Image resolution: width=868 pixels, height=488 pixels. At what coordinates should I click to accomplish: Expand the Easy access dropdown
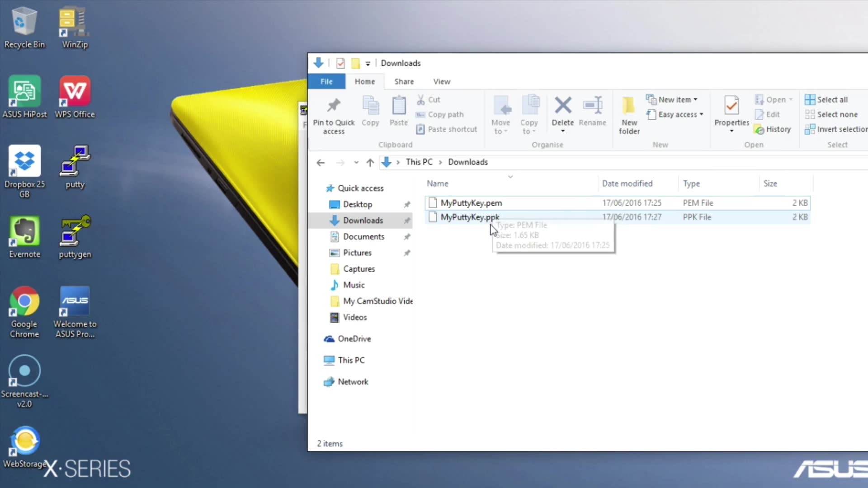click(701, 114)
